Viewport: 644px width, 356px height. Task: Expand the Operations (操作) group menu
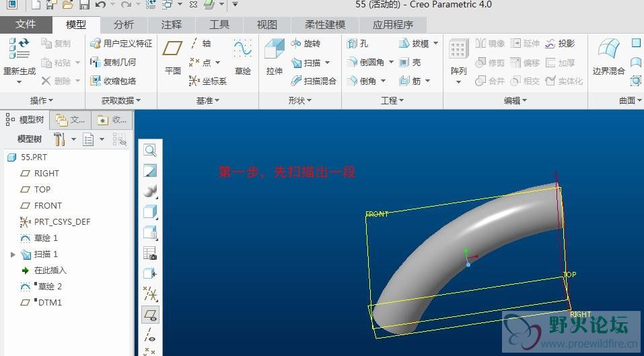click(x=42, y=100)
